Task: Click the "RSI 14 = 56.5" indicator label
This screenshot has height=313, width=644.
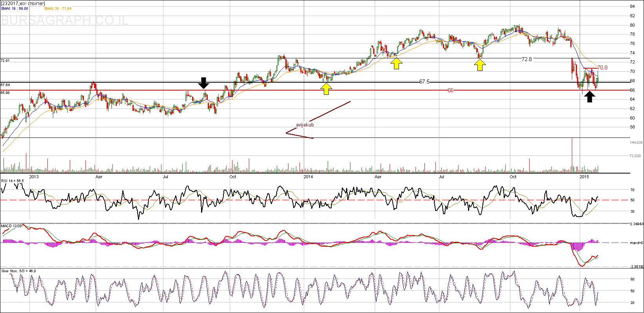Action: 13,181
